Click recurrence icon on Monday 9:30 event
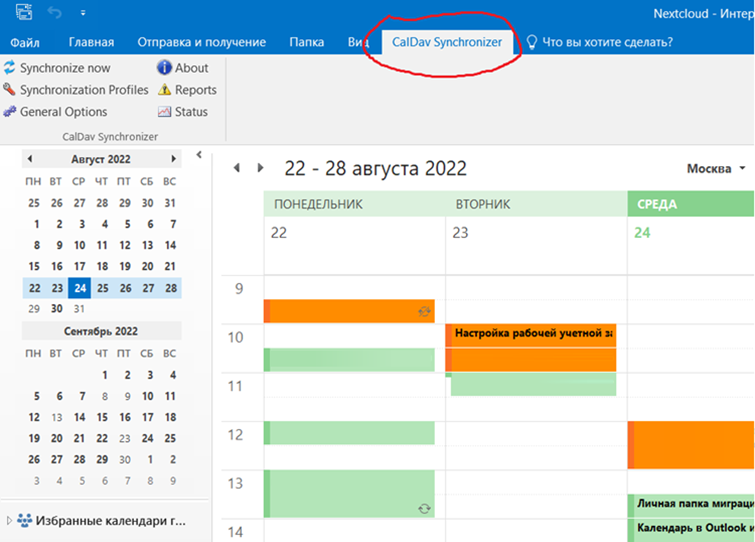The image size is (755, 542). click(x=424, y=311)
